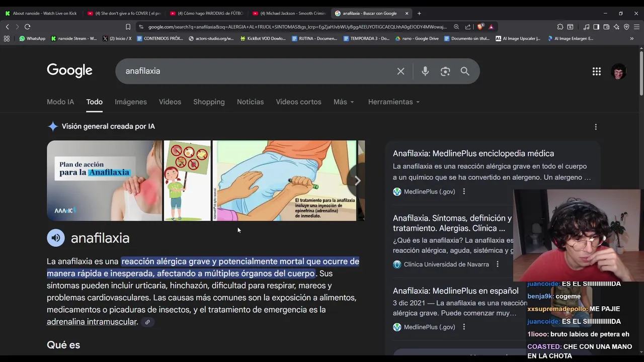Image resolution: width=644 pixels, height=362 pixels.
Task: Open the epinephrine injection illustration image
Action: 284,180
